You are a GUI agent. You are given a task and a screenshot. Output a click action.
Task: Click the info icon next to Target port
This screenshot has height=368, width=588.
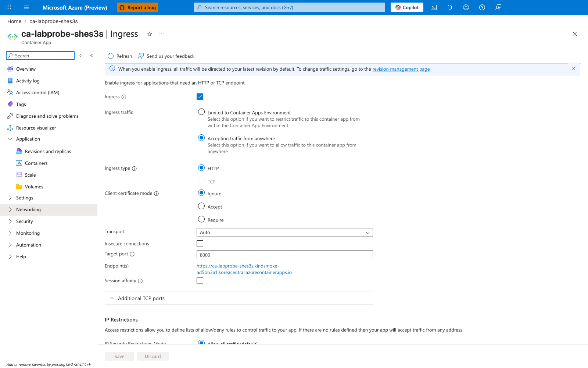tap(132, 254)
